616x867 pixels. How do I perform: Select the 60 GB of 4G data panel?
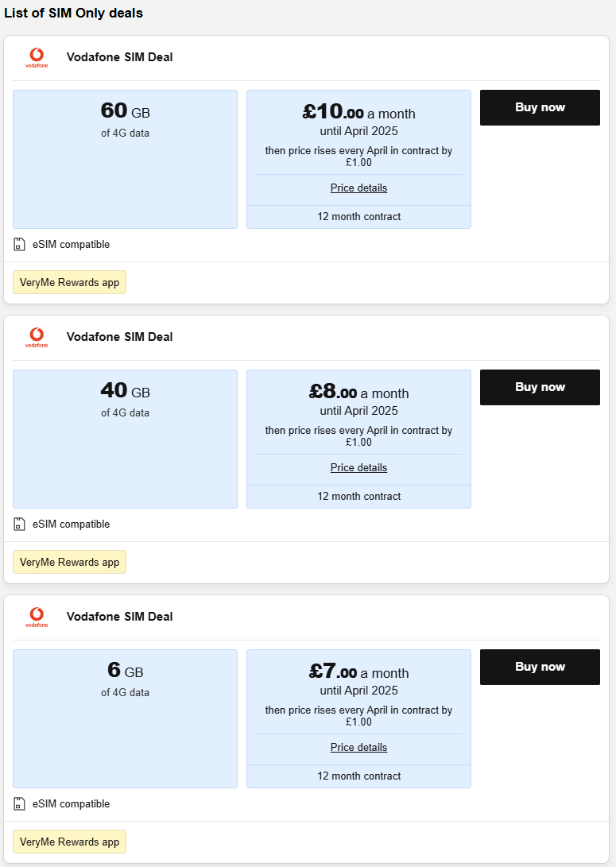coord(125,159)
